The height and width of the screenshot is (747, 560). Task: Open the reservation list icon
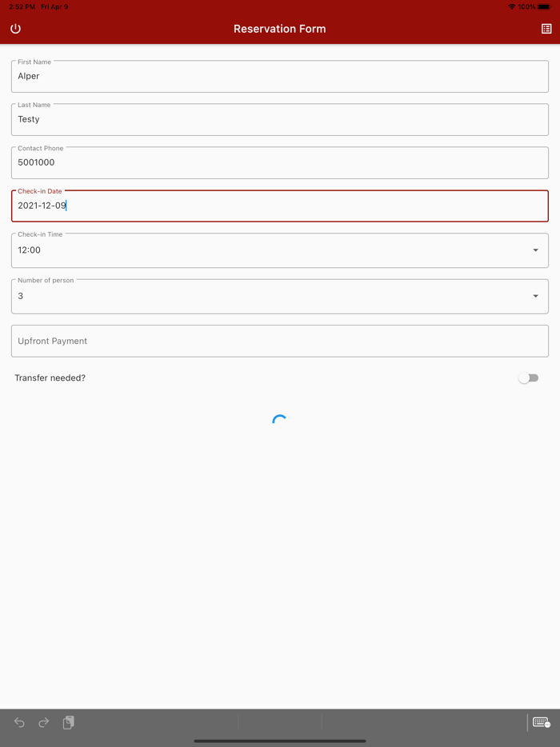pos(546,29)
